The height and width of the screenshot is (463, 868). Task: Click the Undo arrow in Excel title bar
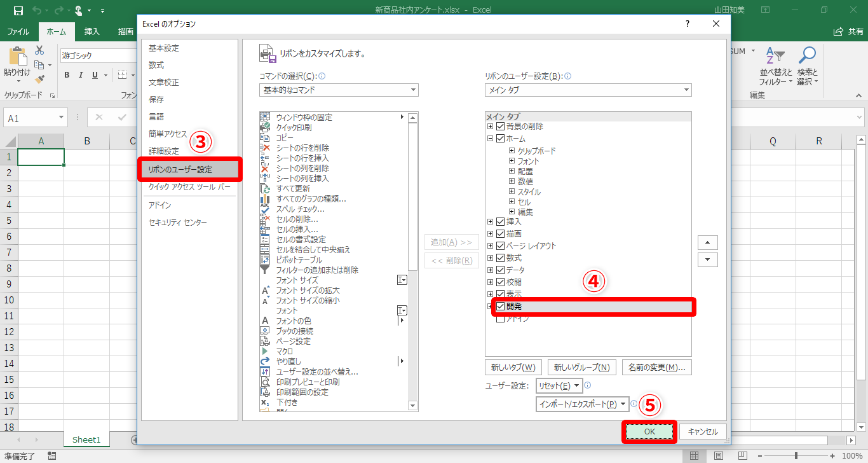(x=36, y=11)
